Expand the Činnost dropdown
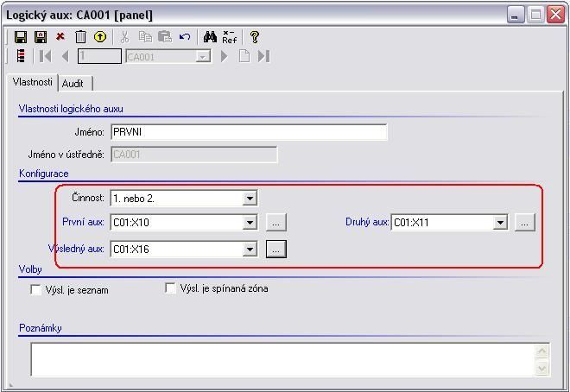This screenshot has width=570, height=392. tap(250, 199)
